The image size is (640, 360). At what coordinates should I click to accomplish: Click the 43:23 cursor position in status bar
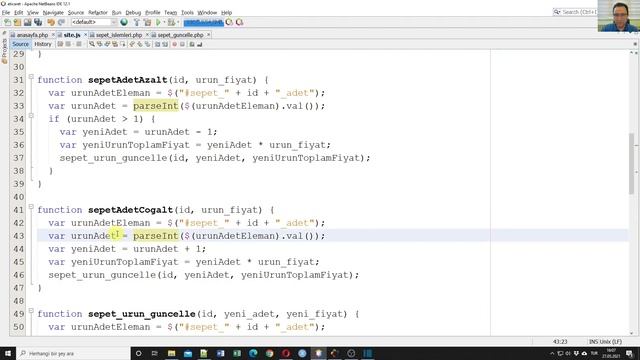[560, 342]
